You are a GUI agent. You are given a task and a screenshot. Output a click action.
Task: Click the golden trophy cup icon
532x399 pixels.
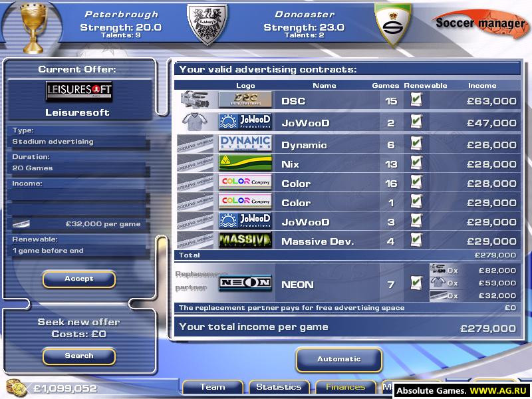click(x=33, y=28)
